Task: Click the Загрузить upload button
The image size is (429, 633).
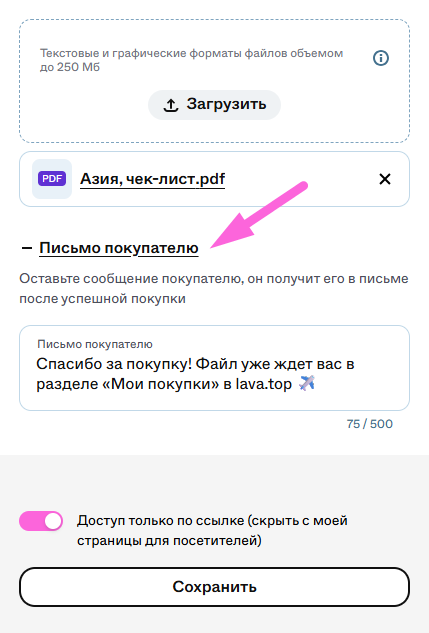Action: 214,105
